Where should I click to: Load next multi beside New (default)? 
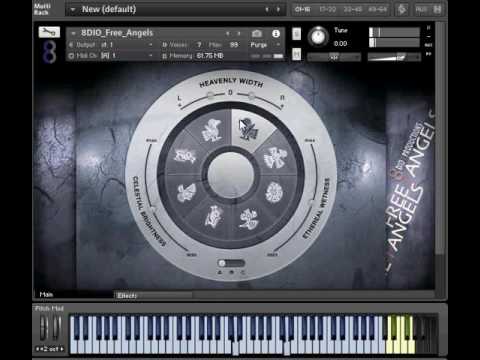[x=278, y=9]
